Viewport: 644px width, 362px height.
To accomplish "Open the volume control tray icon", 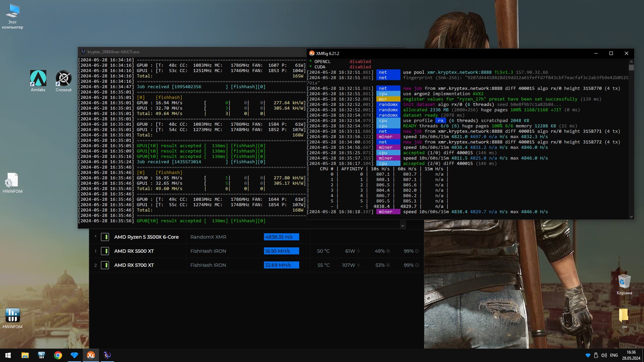I will tap(604, 355).
